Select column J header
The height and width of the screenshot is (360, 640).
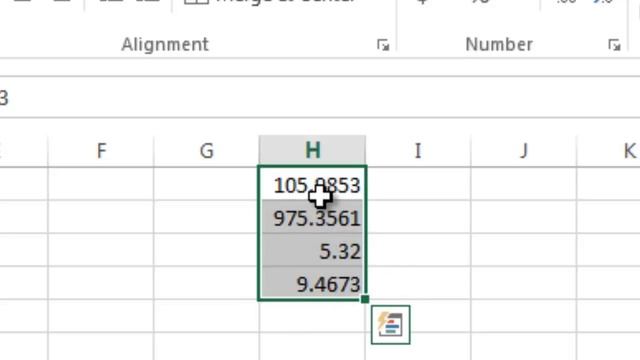524,151
